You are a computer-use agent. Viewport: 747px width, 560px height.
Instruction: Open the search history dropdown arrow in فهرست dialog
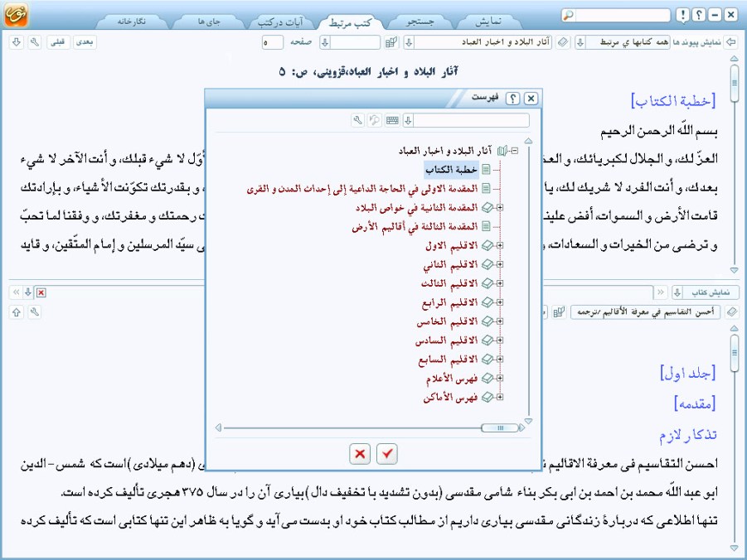[x=408, y=120]
